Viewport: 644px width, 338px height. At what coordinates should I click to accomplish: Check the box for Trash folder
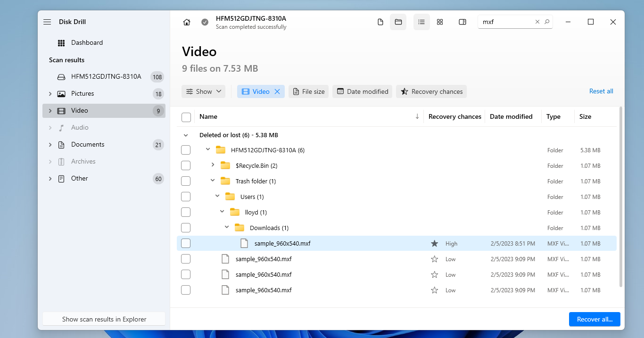click(186, 181)
